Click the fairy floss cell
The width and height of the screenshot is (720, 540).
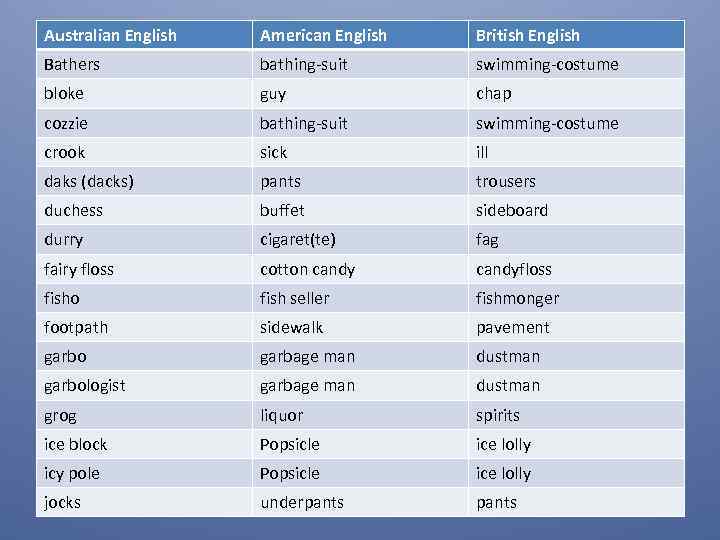(x=79, y=269)
